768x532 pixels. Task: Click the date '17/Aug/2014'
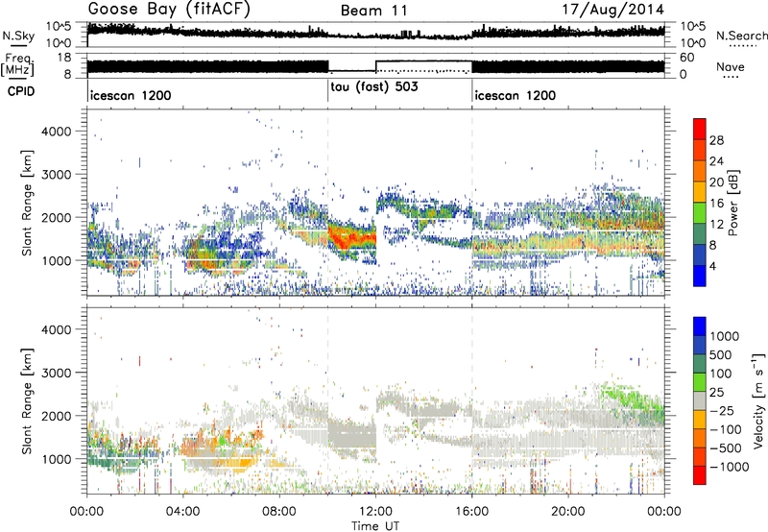[x=612, y=10]
